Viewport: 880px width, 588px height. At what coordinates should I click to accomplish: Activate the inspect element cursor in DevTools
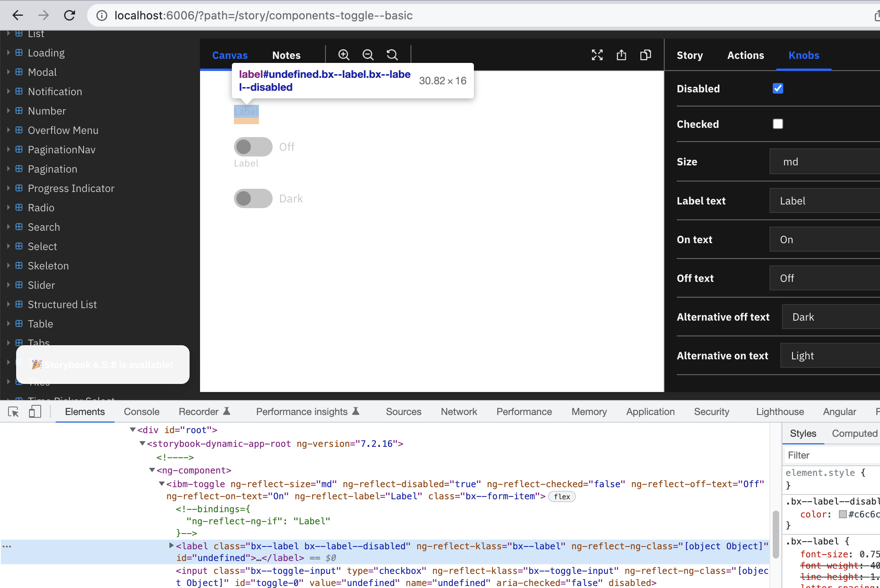coord(13,411)
